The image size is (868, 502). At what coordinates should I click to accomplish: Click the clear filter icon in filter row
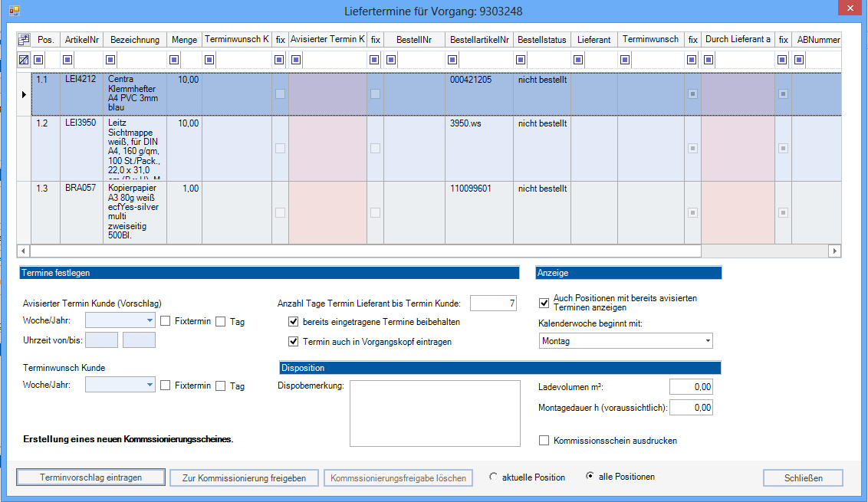(x=24, y=60)
